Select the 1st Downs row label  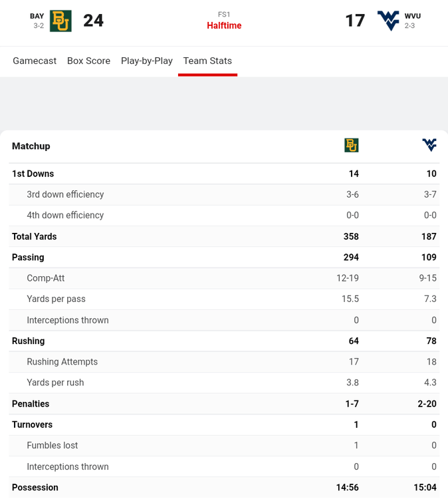click(x=33, y=174)
